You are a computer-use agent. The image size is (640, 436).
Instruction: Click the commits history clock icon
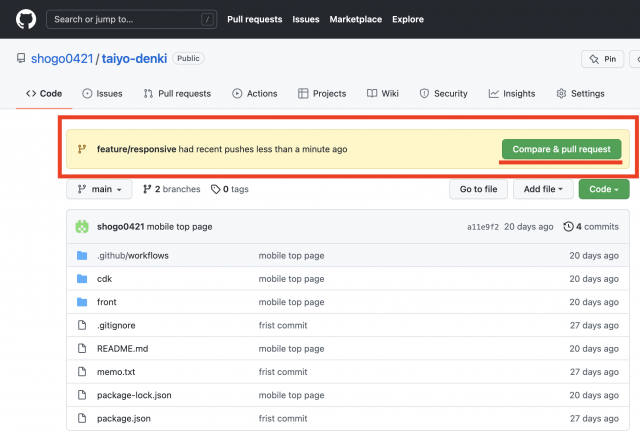tap(569, 227)
